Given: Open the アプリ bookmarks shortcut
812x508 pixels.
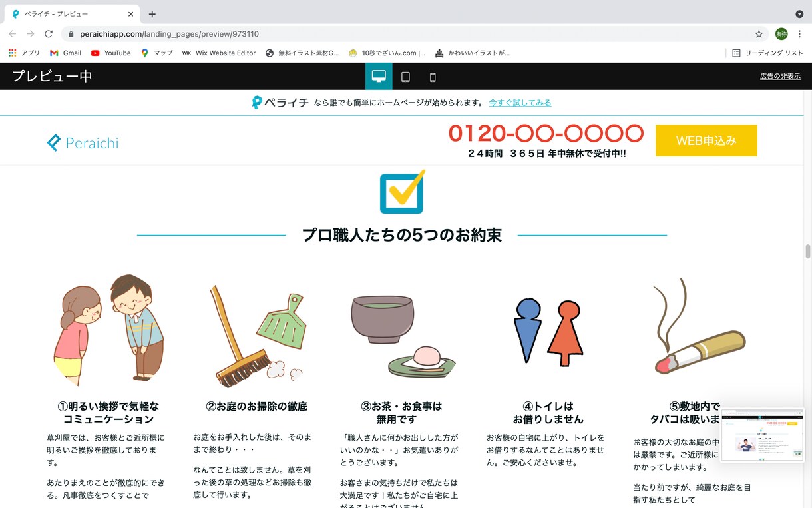Looking at the screenshot, I should [24, 53].
